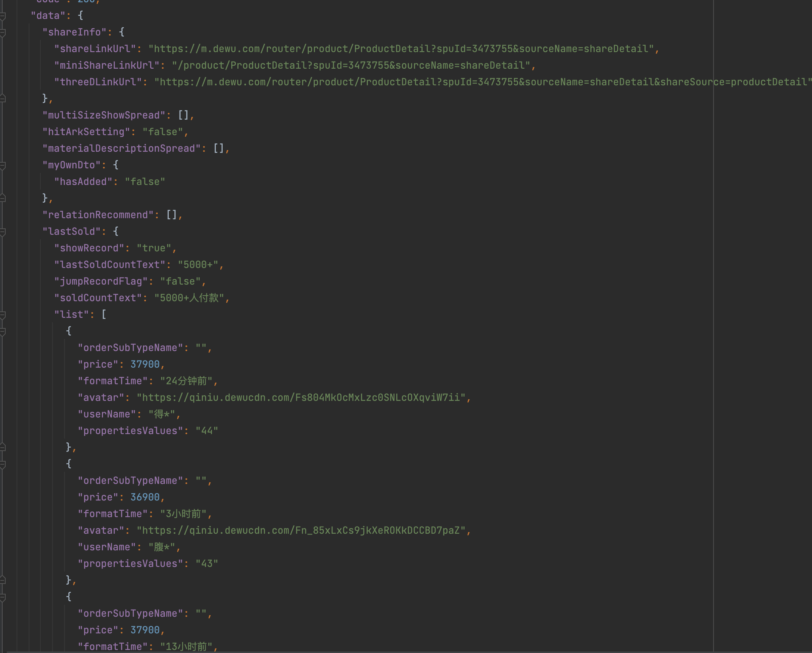The height and width of the screenshot is (653, 812).
Task: Click the price value 36900
Action: point(145,497)
